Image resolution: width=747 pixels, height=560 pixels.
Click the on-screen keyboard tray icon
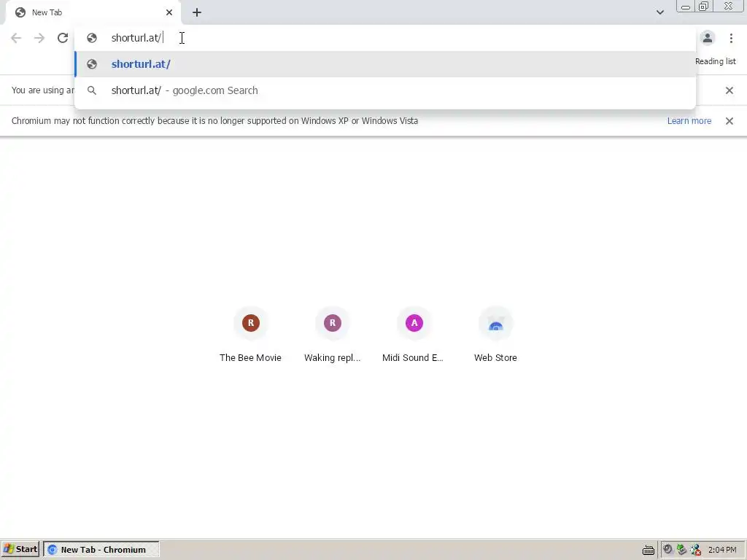(x=648, y=550)
